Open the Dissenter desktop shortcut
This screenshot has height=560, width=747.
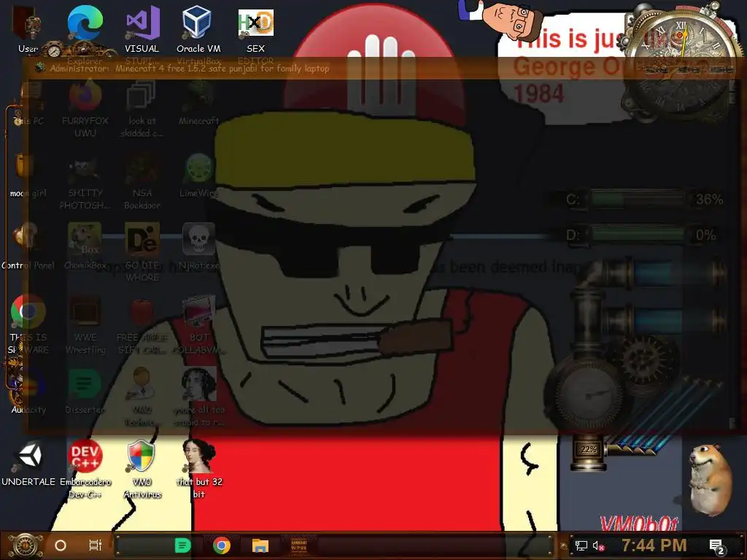point(85,392)
